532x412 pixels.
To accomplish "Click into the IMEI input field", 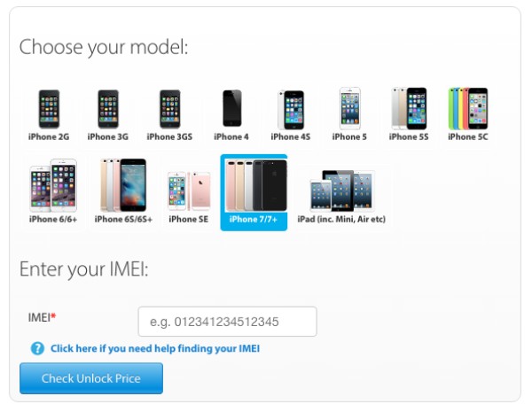I will tap(227, 322).
